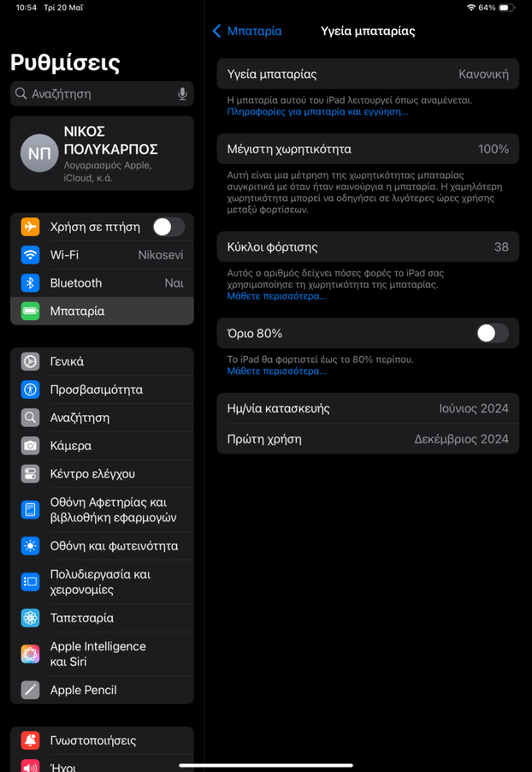Tap the Apple Intelligence και Siri icon
This screenshot has height=772, width=532.
30,654
